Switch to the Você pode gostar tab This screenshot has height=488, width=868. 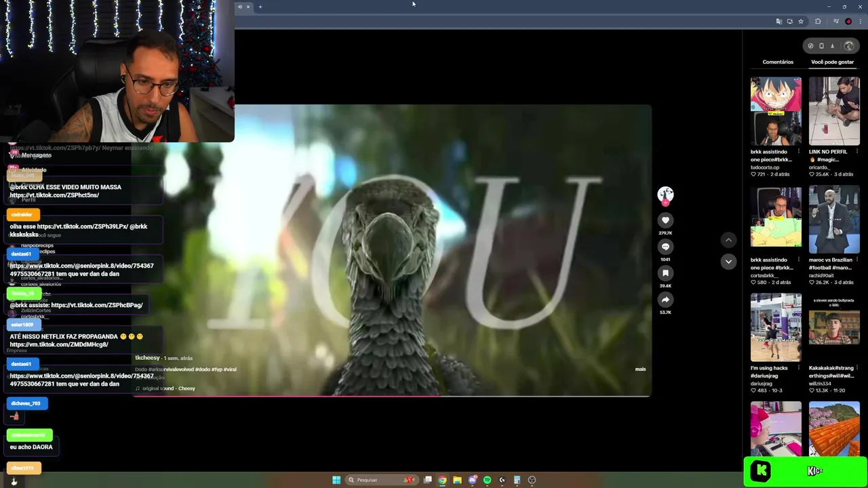coord(832,62)
